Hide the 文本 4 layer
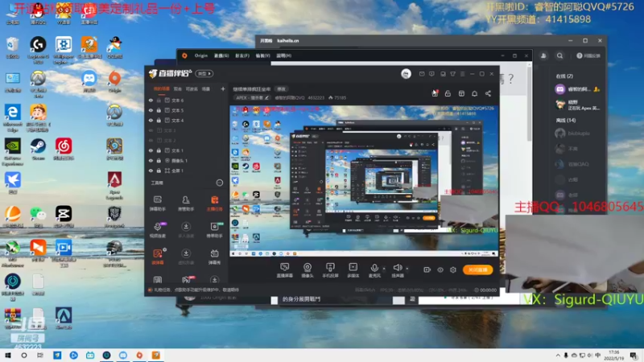The height and width of the screenshot is (362, 644). tap(151, 120)
